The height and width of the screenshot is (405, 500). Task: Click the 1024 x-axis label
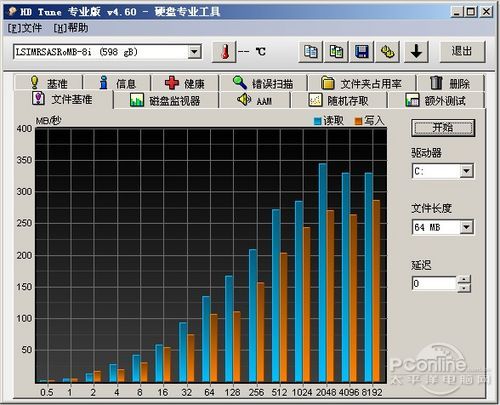click(302, 392)
